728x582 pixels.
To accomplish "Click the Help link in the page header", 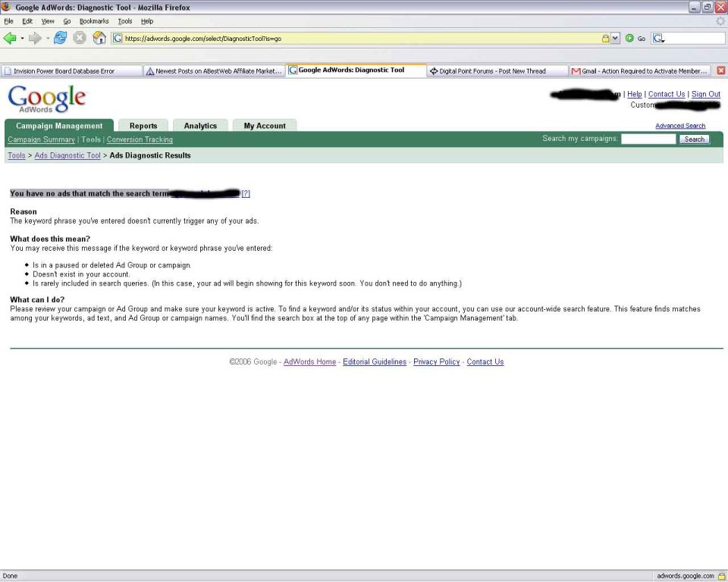I will pyautogui.click(x=635, y=94).
